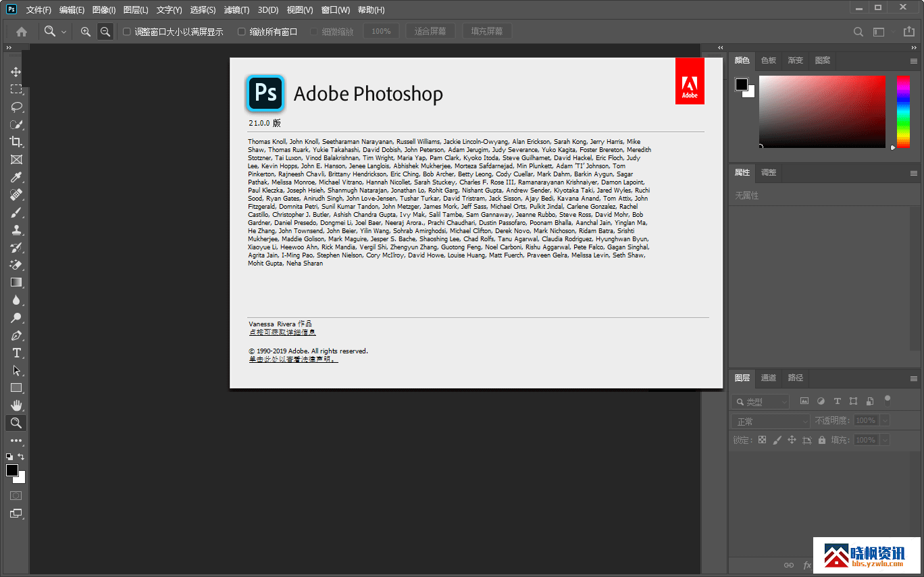Screen dimensions: 924x577
Task: Select the Spot Healing Brush tool
Action: (x=16, y=195)
